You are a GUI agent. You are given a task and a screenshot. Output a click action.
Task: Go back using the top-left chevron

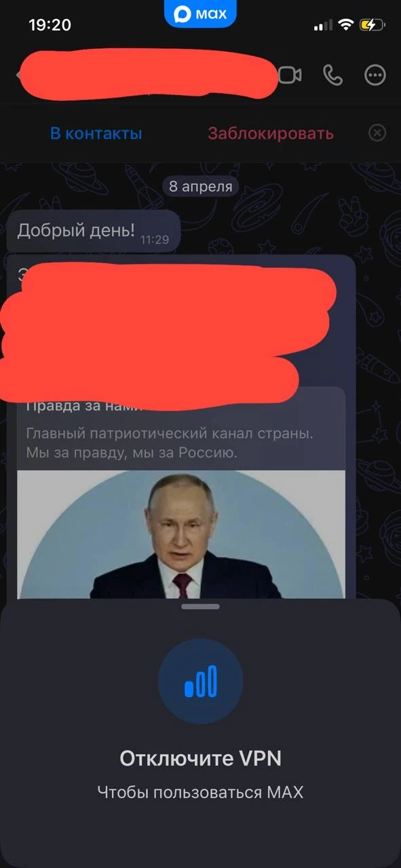19,75
